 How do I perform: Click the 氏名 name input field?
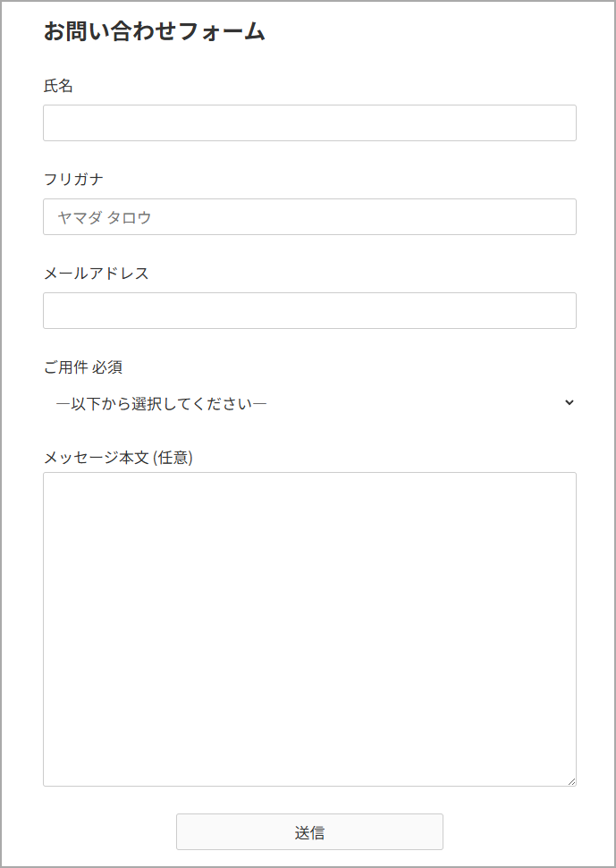coord(309,123)
